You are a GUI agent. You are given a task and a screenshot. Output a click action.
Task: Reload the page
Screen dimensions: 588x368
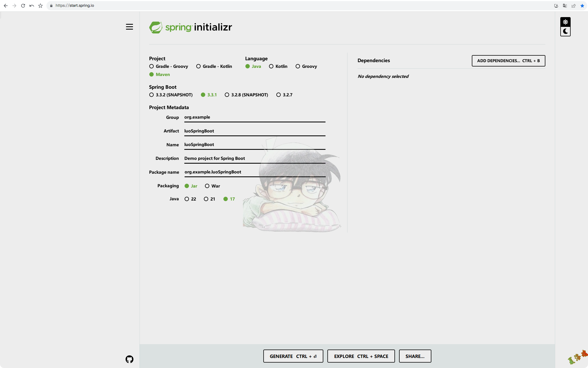pos(23,5)
